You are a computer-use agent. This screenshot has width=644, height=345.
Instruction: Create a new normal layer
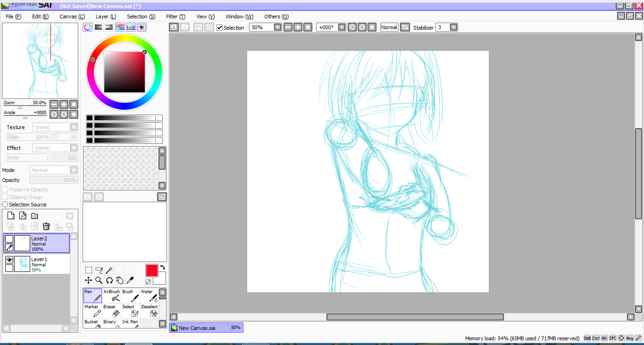pos(11,216)
